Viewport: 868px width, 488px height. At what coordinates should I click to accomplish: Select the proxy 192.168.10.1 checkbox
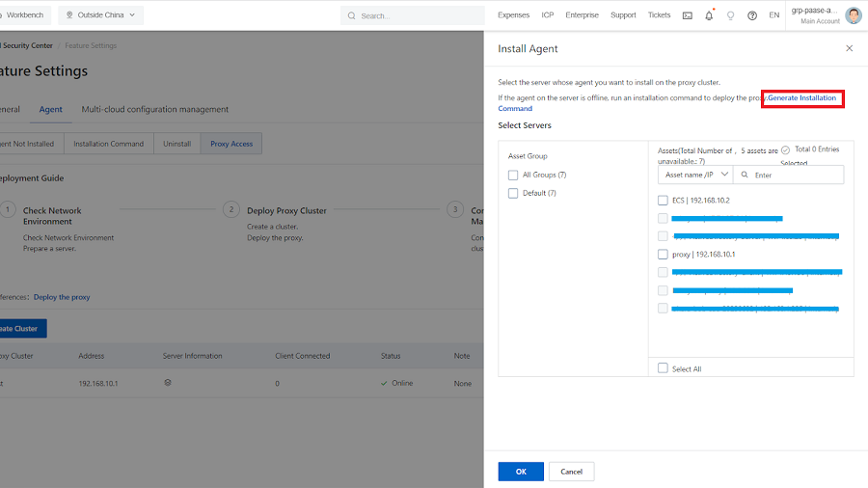click(x=663, y=255)
